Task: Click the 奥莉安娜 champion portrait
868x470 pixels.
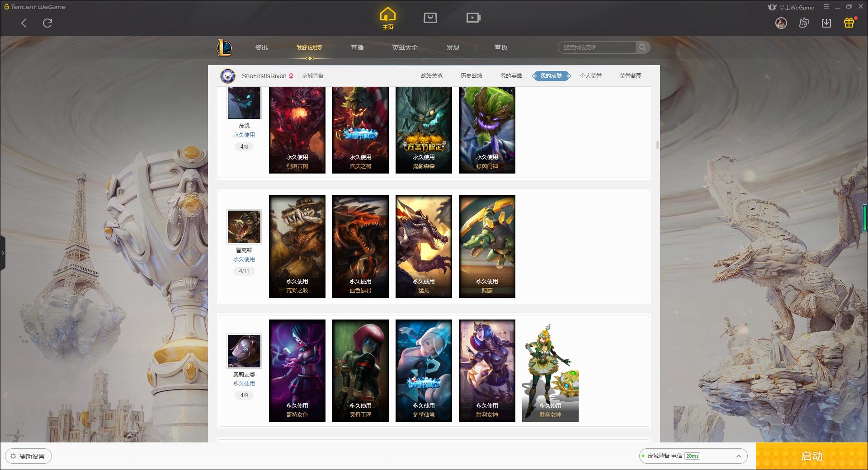Action: pos(244,351)
